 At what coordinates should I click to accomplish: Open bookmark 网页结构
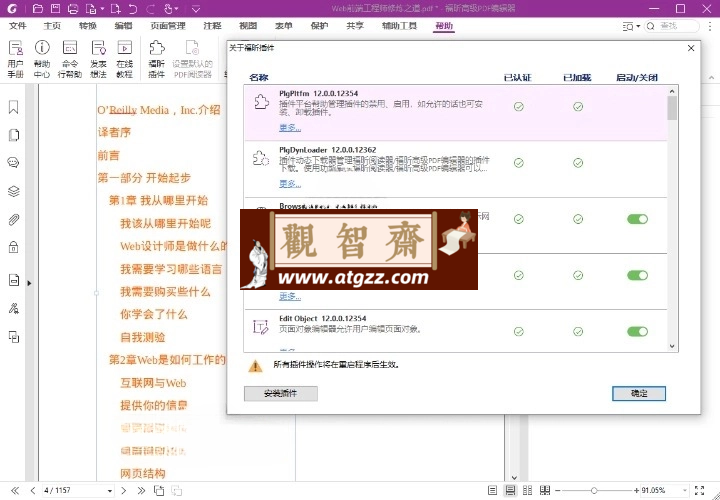click(x=142, y=473)
